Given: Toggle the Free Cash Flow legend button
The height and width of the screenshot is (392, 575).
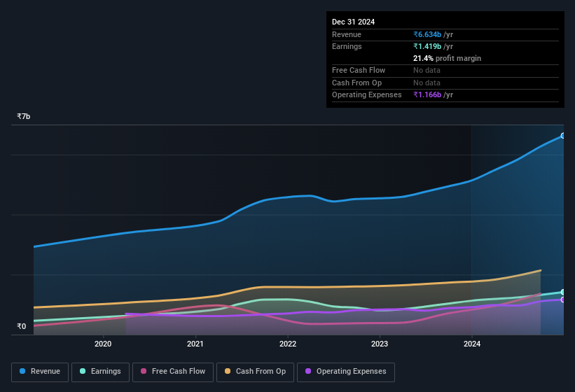Looking at the screenshot, I should click(173, 372).
